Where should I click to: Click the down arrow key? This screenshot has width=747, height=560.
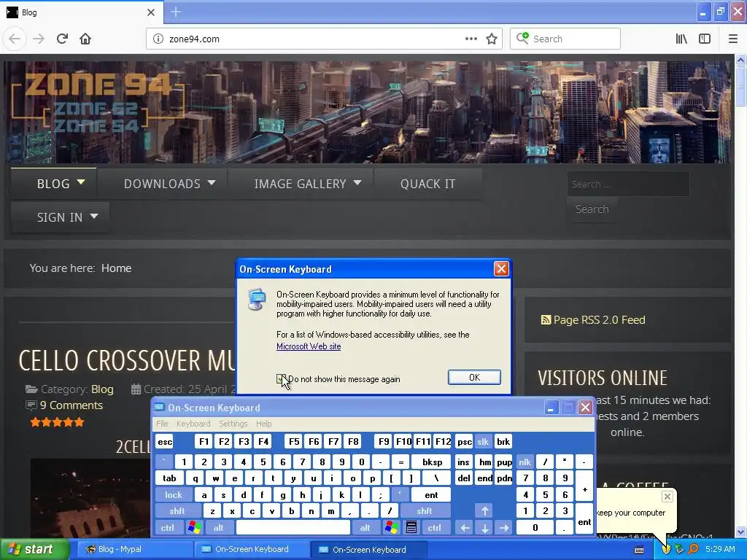coord(484,527)
